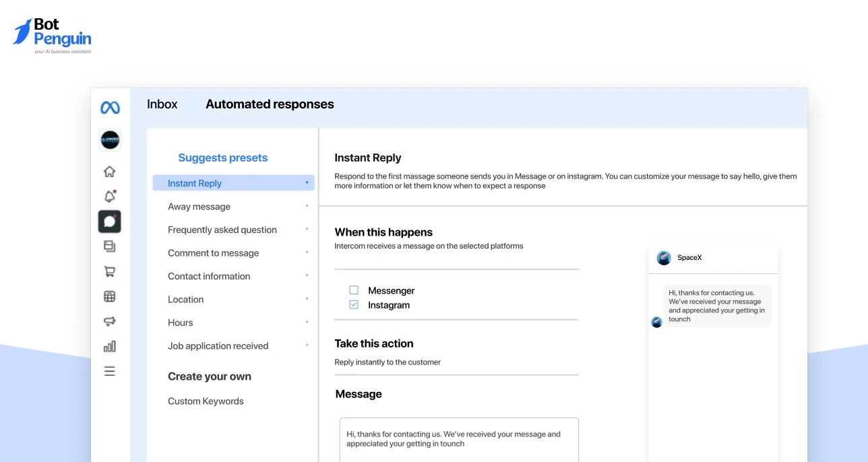The image size is (868, 462).
Task: Enable the Messenger checkbox
Action: 354,290
